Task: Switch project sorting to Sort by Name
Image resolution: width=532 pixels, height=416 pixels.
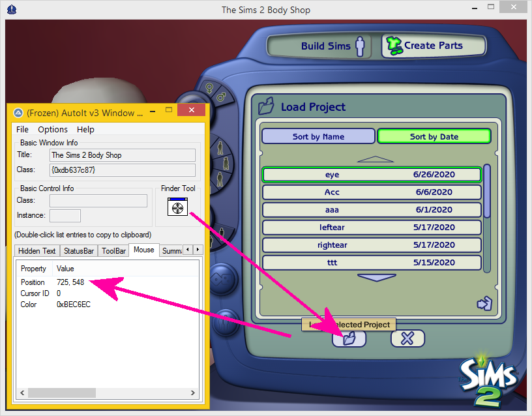Action: coord(318,136)
